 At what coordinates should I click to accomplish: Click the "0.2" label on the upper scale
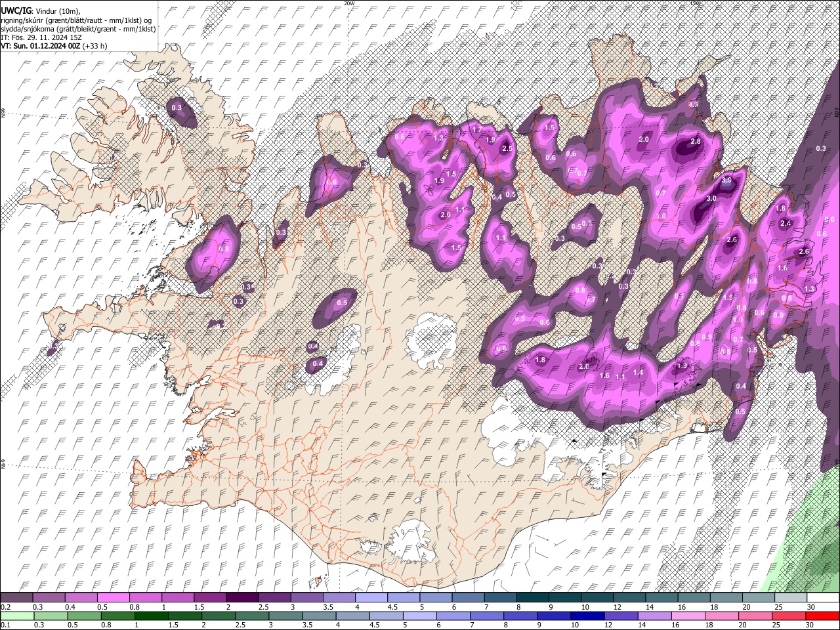coord(5,607)
